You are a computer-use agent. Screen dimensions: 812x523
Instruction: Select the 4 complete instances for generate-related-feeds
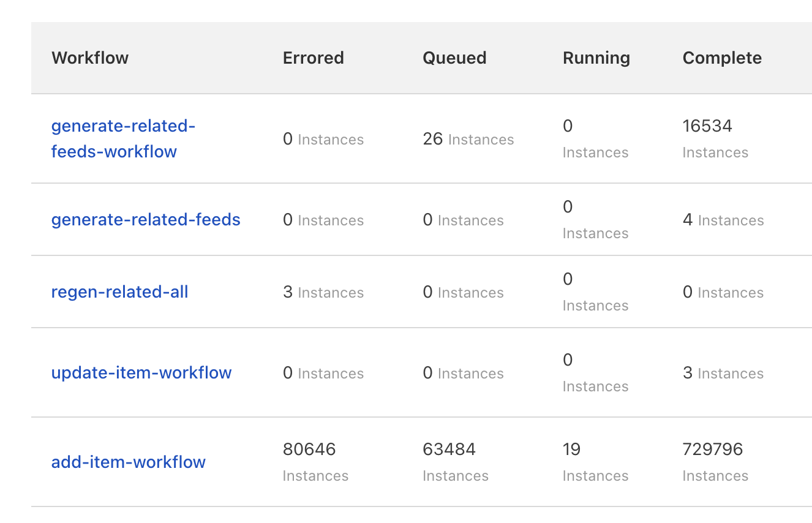688,220
